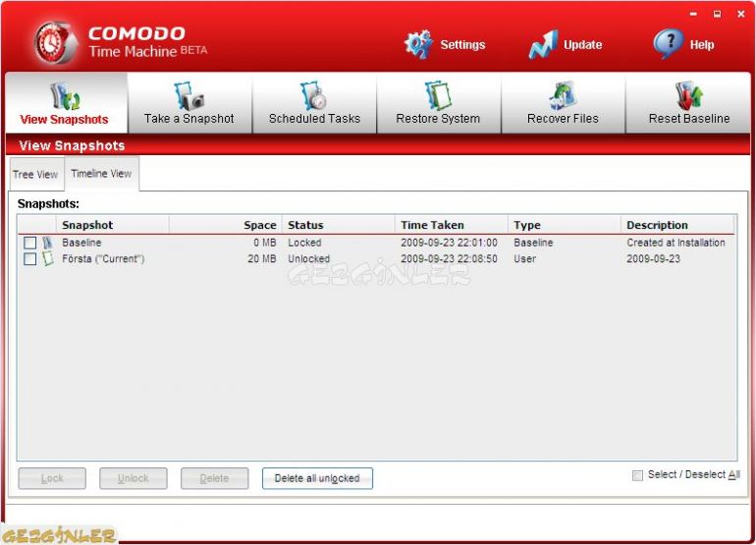The height and width of the screenshot is (545, 756).
Task: Click the Delete all unlocked button
Action: click(x=317, y=478)
